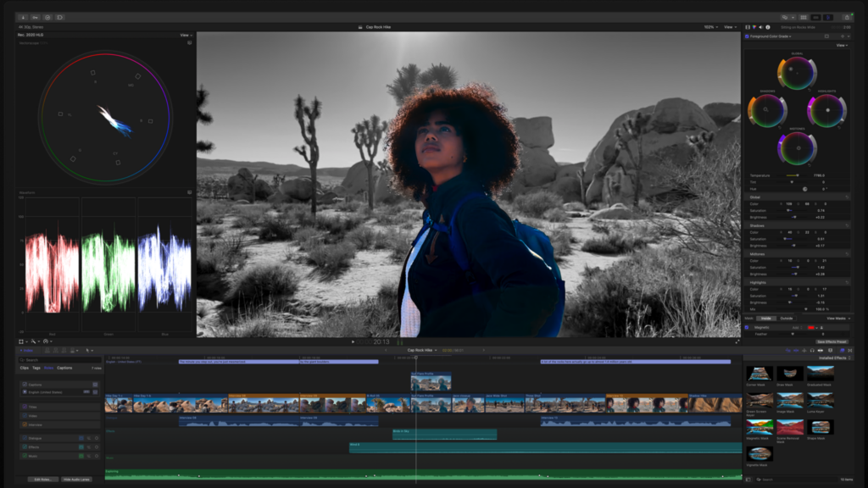Toggle audio skimming waveform icon
Screen dimensions: 868x488
(804, 350)
